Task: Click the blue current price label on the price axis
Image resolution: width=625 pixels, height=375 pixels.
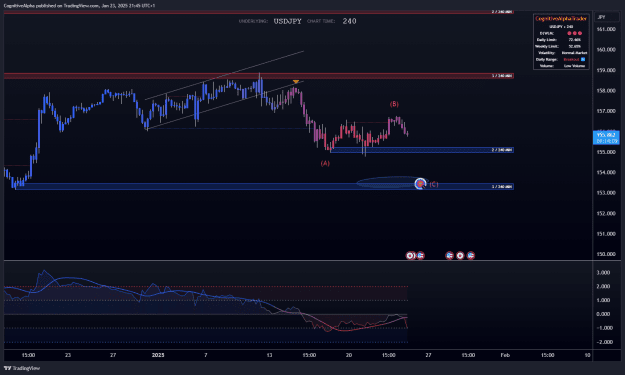Action: coord(606,137)
